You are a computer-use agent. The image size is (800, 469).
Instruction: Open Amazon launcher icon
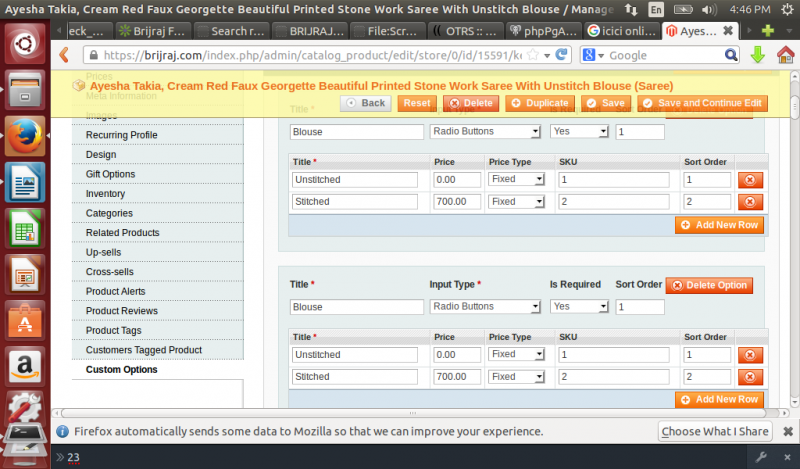(x=24, y=366)
